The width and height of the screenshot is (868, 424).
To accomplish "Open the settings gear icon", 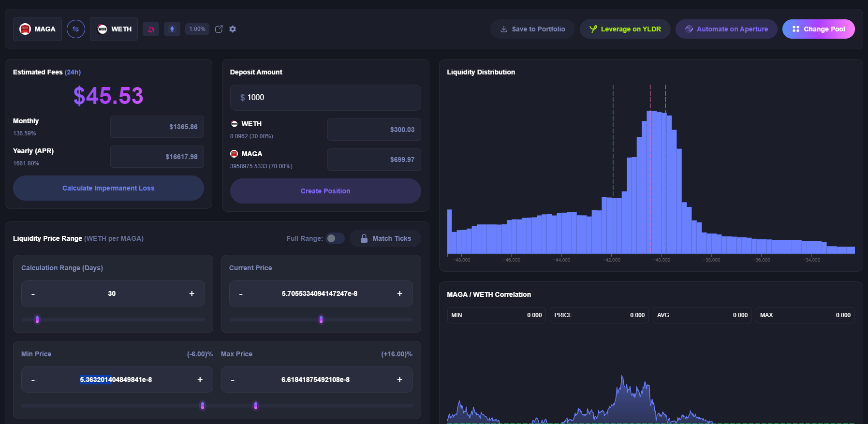I will [x=233, y=29].
